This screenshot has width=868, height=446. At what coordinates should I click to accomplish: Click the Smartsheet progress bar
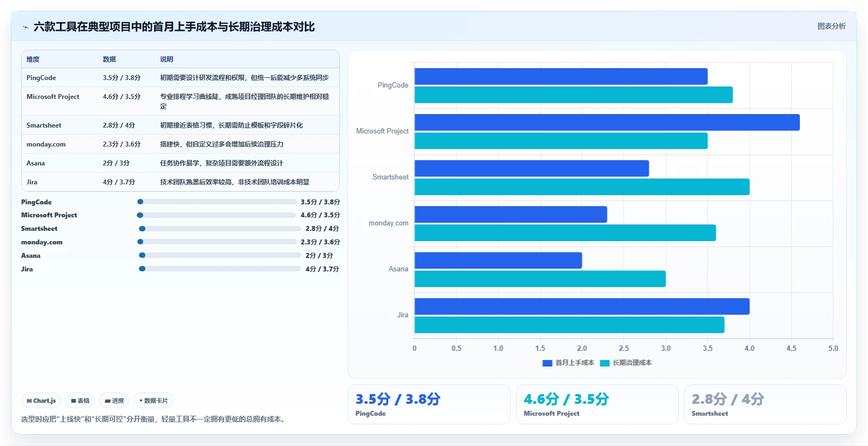point(219,229)
